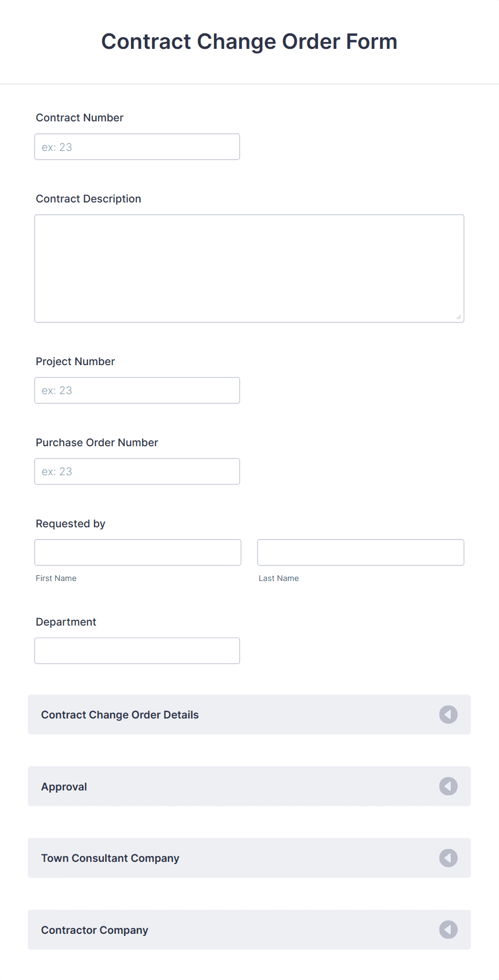
Task: Click the Contract Number label
Action: (79, 118)
